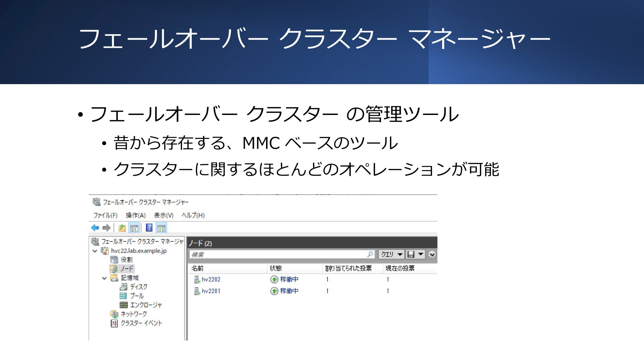Select ノード in the tree
644x362 pixels.
(127, 269)
